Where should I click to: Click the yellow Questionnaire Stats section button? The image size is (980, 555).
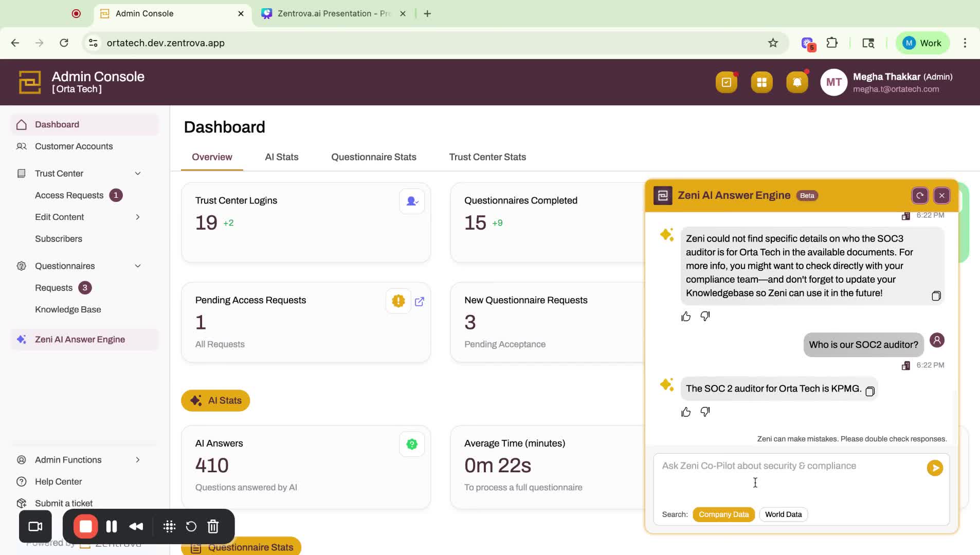241,547
